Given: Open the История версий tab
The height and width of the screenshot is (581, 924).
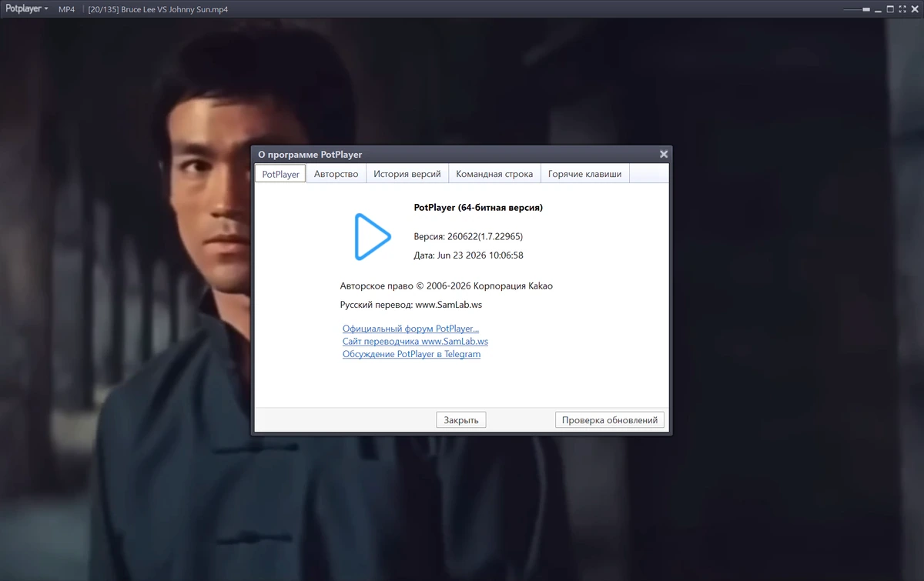Looking at the screenshot, I should (x=407, y=174).
